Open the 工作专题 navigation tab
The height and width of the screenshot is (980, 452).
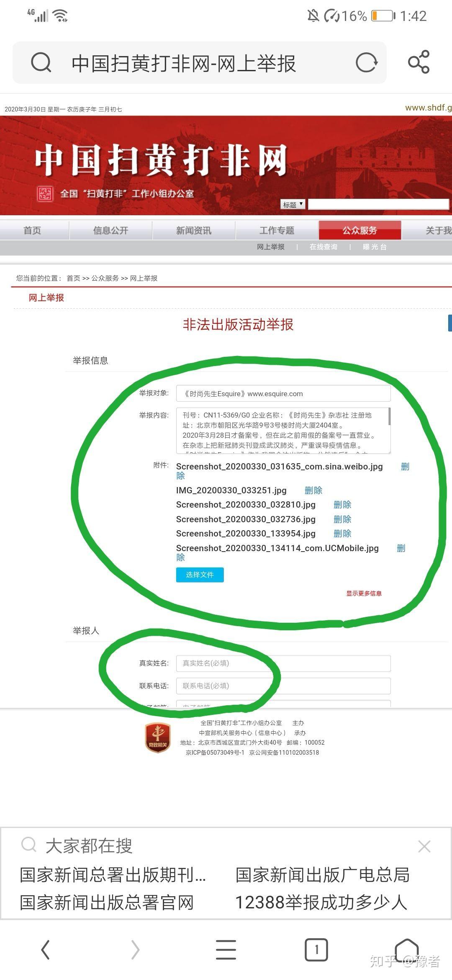277,230
